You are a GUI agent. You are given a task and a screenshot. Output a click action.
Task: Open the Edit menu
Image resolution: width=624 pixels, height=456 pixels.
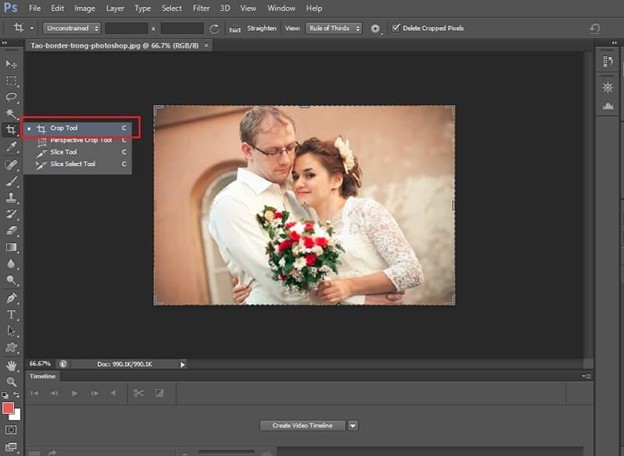(x=57, y=8)
